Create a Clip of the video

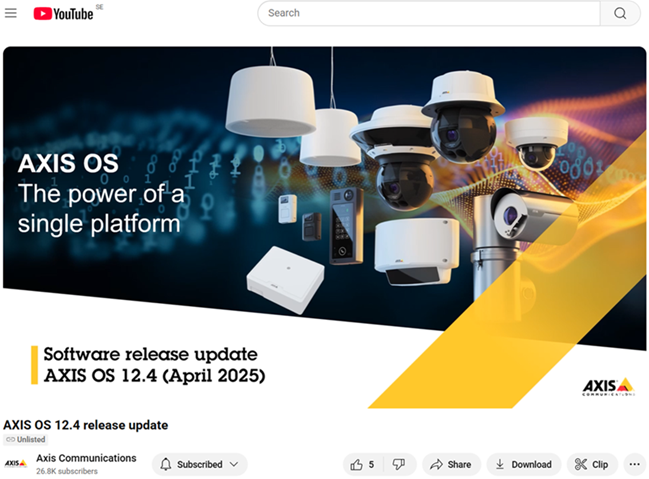click(x=592, y=465)
